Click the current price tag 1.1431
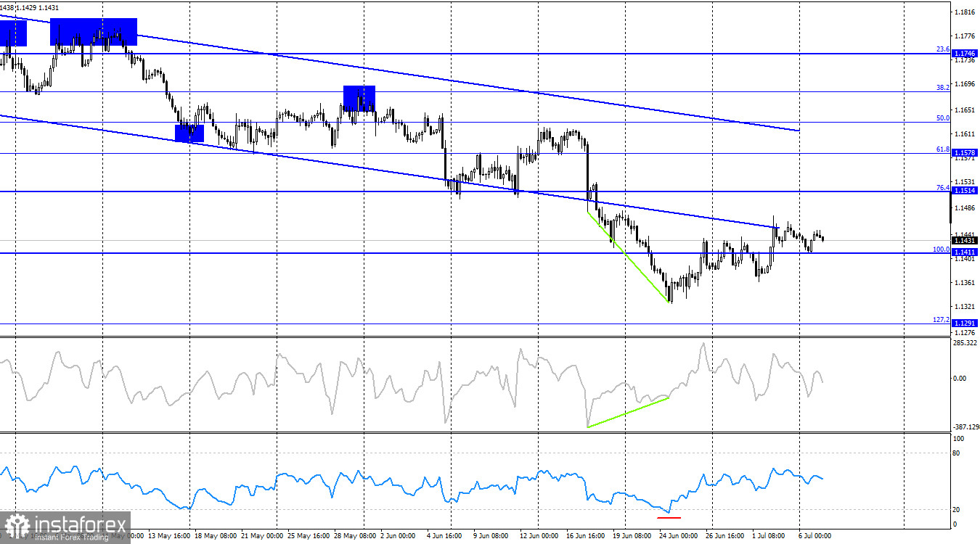Image resolution: width=980 pixels, height=544 pixels. pos(964,240)
